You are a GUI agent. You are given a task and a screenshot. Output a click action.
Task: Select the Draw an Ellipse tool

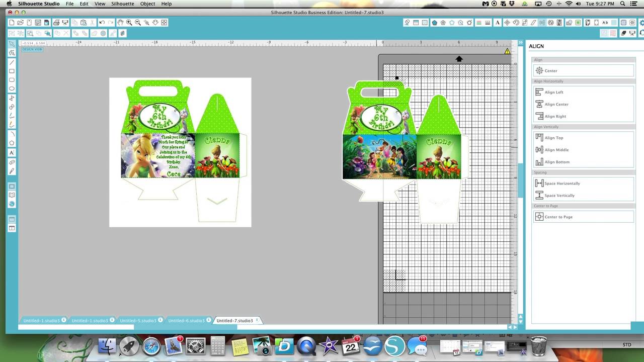[x=12, y=89]
